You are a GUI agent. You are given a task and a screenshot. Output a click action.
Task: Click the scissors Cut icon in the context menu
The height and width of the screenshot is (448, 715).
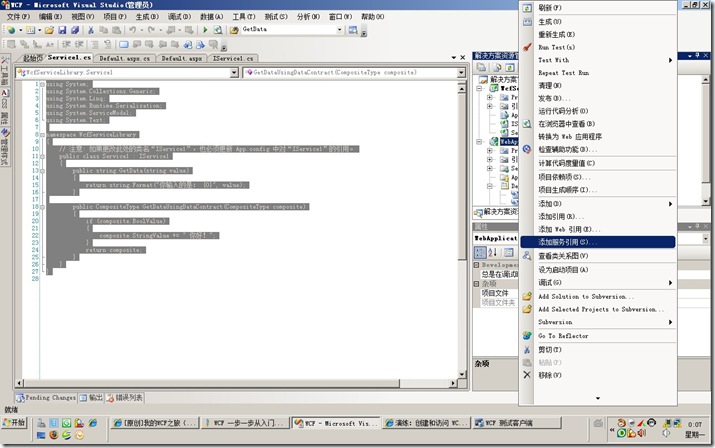pos(527,350)
